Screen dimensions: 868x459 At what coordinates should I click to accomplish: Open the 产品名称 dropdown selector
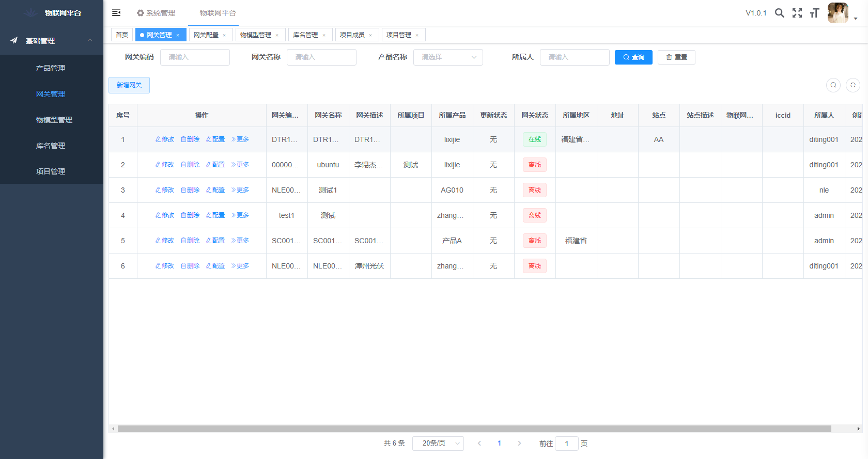(x=448, y=57)
